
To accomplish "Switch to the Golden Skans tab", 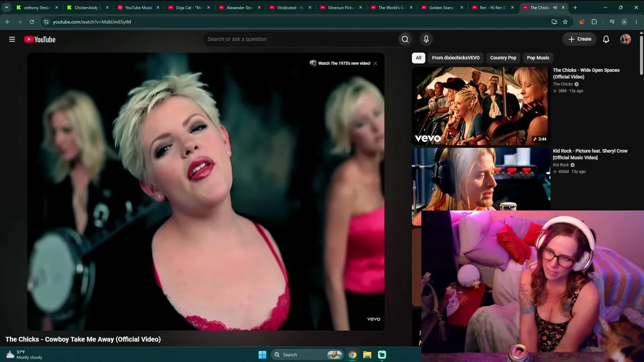I will pyautogui.click(x=443, y=8).
